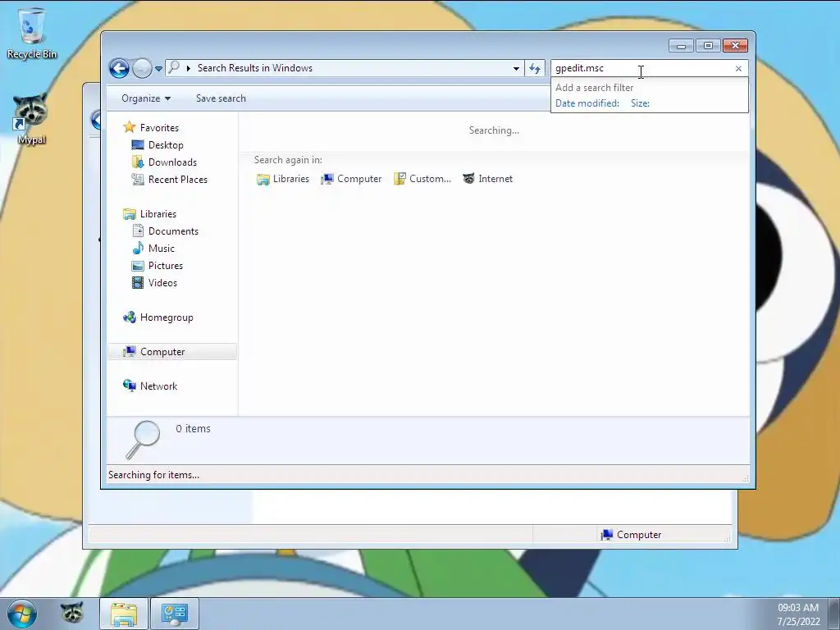Select the Mypal desktop shortcut

coord(31,119)
